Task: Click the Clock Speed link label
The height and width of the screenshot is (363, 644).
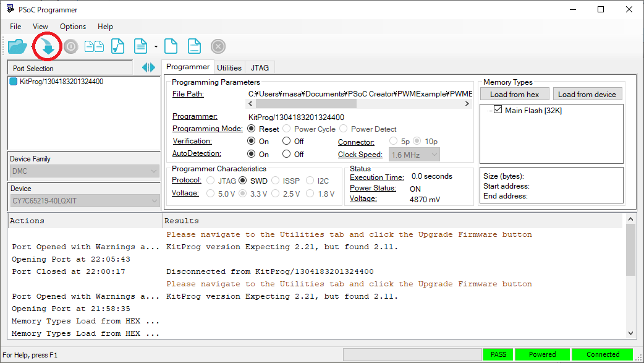Action: coord(360,155)
